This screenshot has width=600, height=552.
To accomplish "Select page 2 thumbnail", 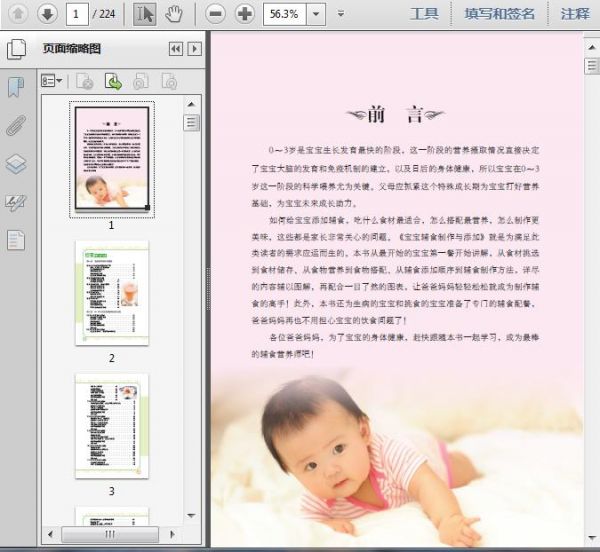I will pos(112,293).
